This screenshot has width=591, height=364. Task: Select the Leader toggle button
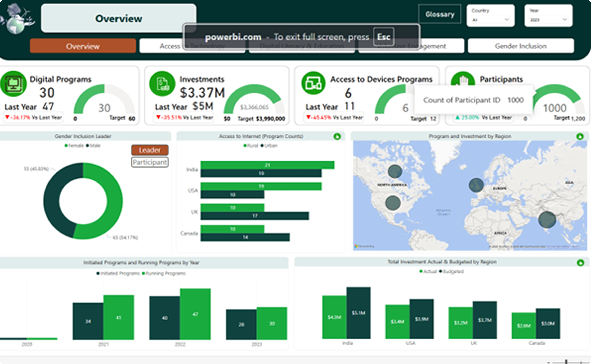coord(150,150)
